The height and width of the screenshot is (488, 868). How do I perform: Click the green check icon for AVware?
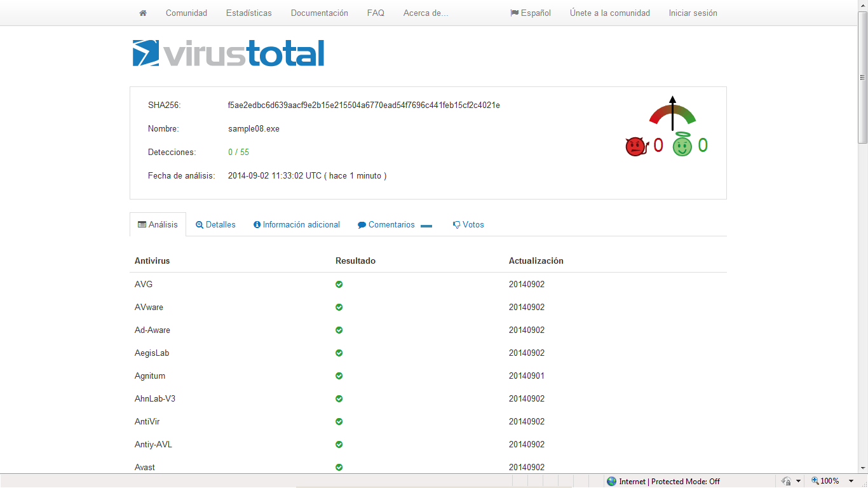(x=339, y=307)
